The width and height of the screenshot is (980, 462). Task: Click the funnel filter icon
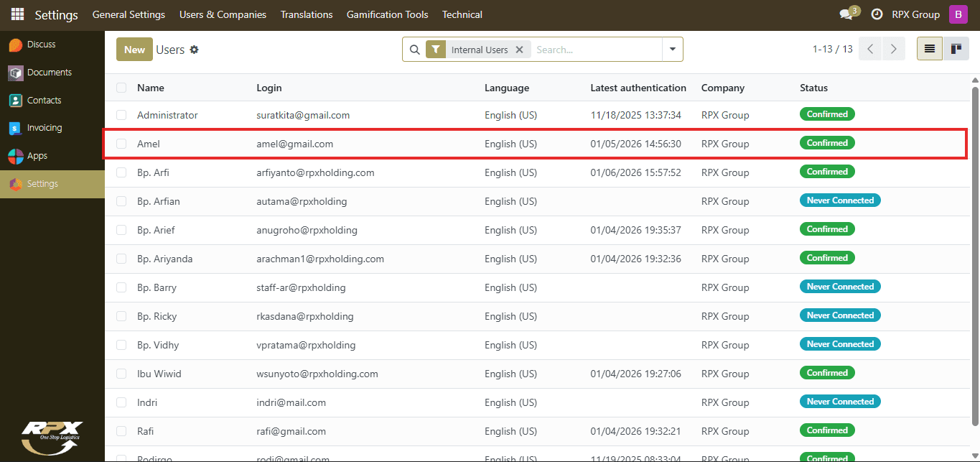pos(436,50)
